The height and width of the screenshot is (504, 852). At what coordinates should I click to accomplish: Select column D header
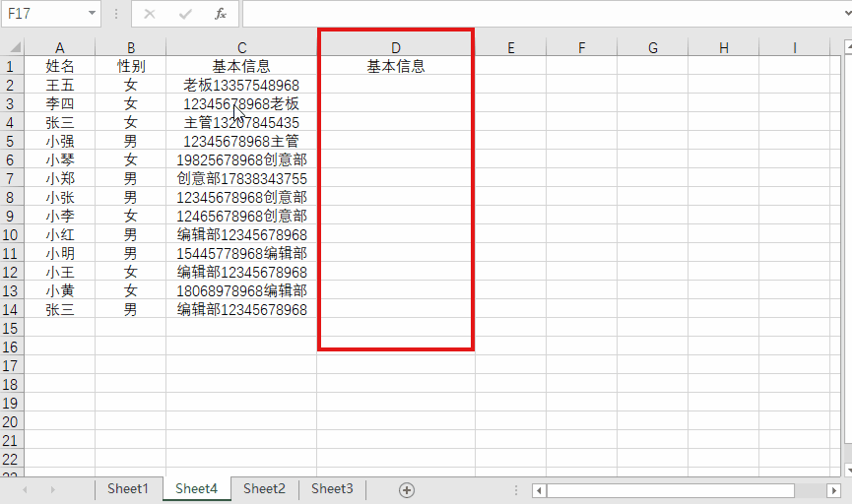(396, 48)
